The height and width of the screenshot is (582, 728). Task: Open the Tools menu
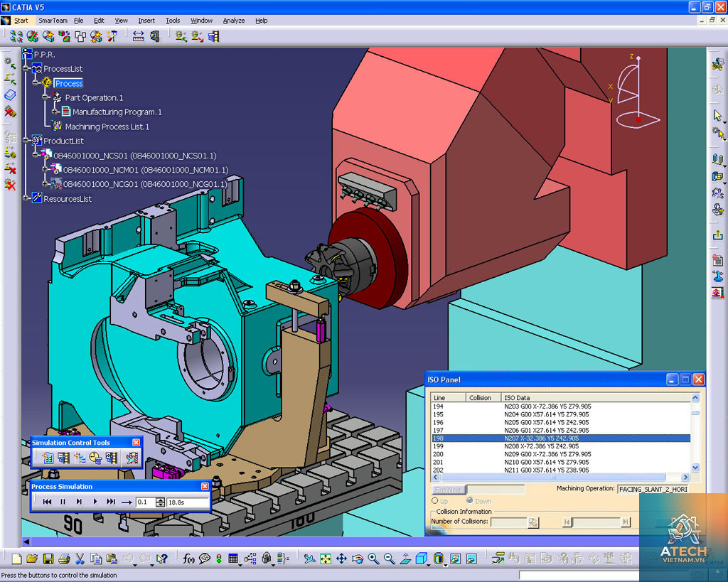(x=173, y=21)
